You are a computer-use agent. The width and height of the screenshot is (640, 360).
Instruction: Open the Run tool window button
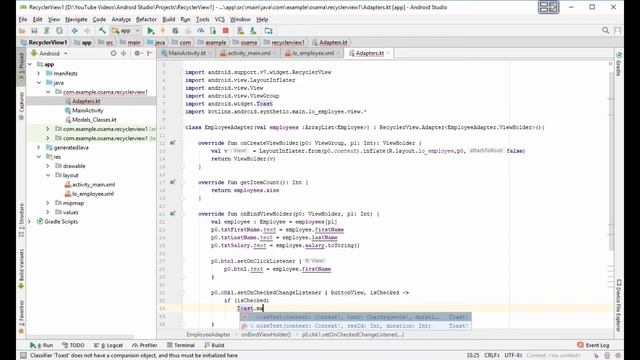click(x=42, y=345)
